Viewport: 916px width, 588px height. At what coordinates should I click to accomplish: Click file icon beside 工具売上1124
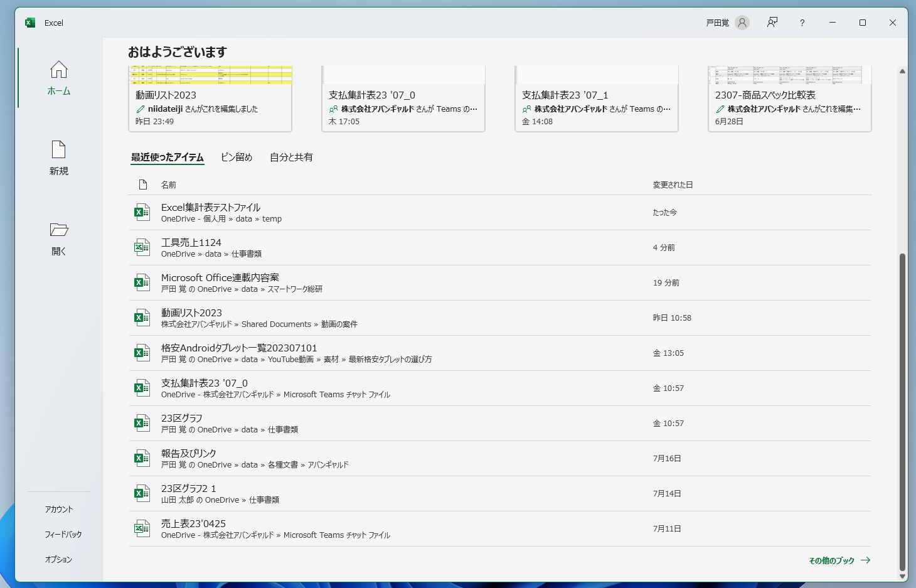(142, 247)
